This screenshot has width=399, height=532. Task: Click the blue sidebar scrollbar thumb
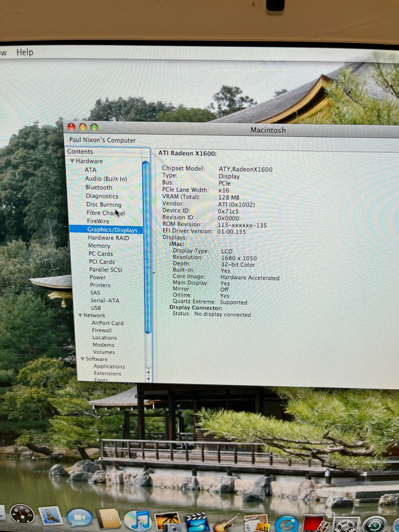146,246
